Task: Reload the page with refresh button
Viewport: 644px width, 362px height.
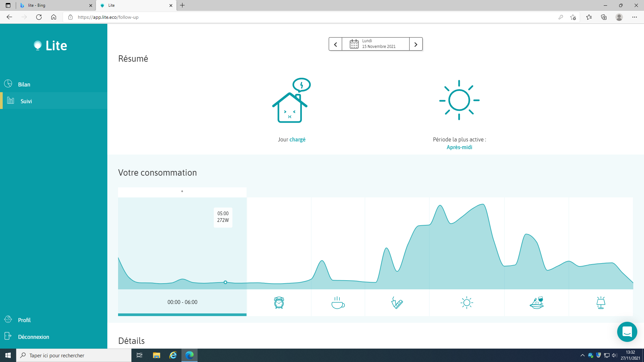Action: coord(39,17)
